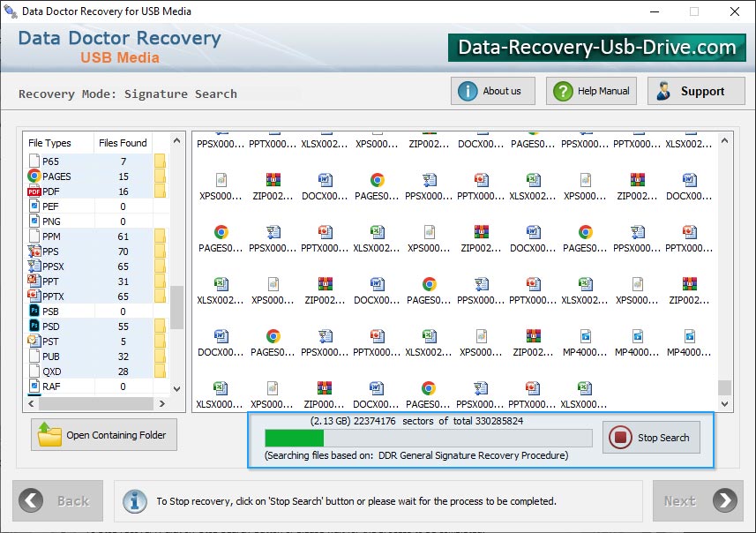This screenshot has width=756, height=533.
Task: Click Open Containing Folder
Action: (104, 434)
